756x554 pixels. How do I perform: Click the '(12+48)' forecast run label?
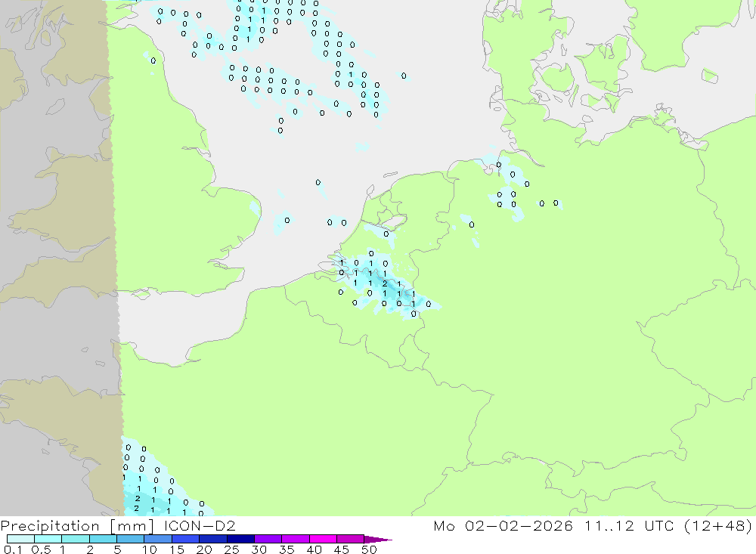click(718, 526)
